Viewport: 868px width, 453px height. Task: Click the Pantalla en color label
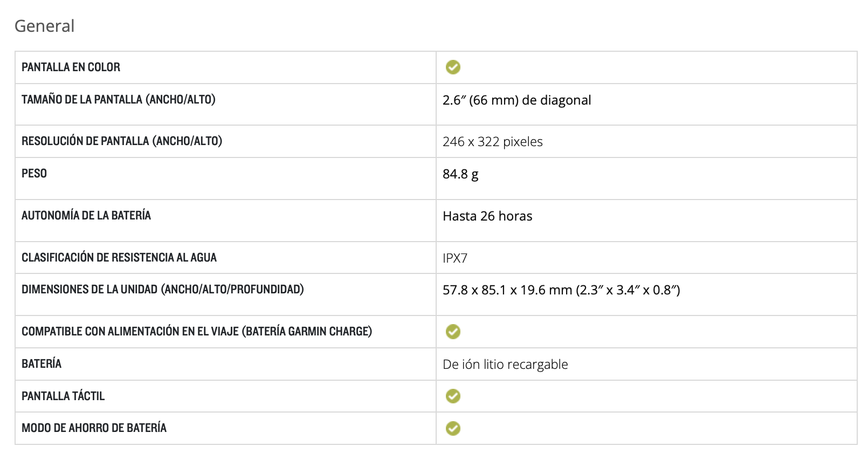coord(71,67)
